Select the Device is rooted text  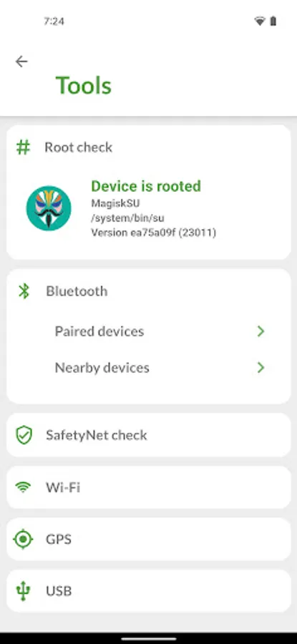[146, 186]
